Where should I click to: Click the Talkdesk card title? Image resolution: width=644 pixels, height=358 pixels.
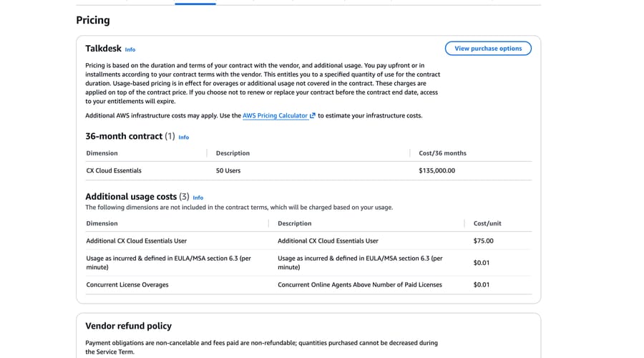103,49
